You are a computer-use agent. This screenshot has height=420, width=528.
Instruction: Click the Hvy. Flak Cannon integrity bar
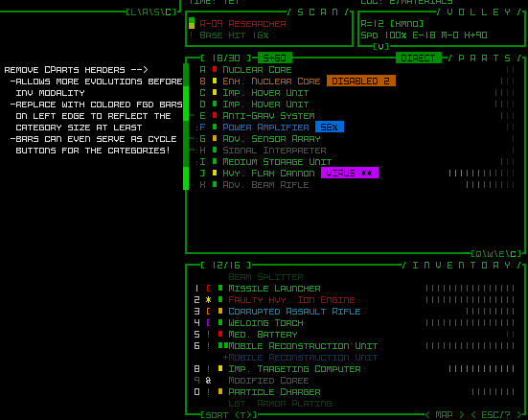482,174
